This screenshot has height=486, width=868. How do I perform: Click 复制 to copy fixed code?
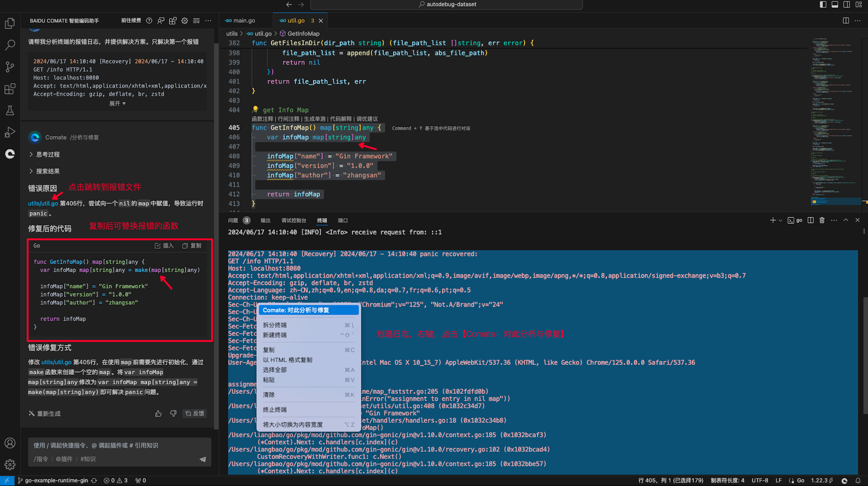pyautogui.click(x=192, y=246)
